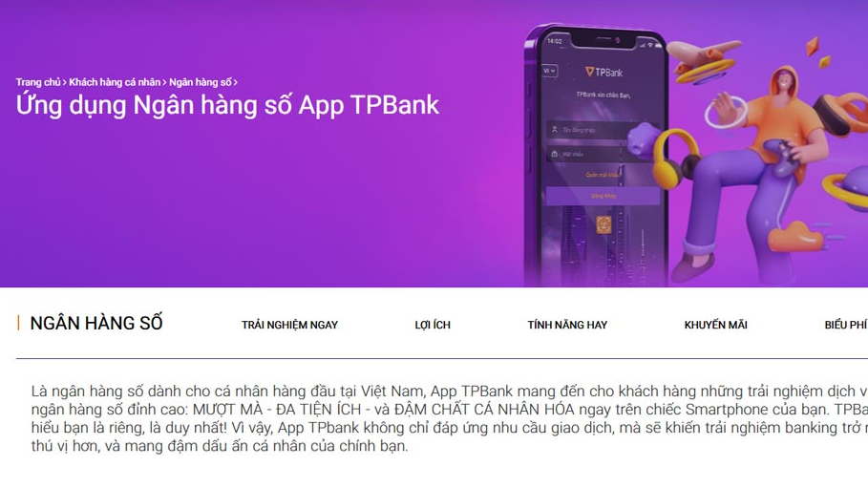Click the orange cloud near the character's foot
868x488 pixels.
click(x=794, y=237)
